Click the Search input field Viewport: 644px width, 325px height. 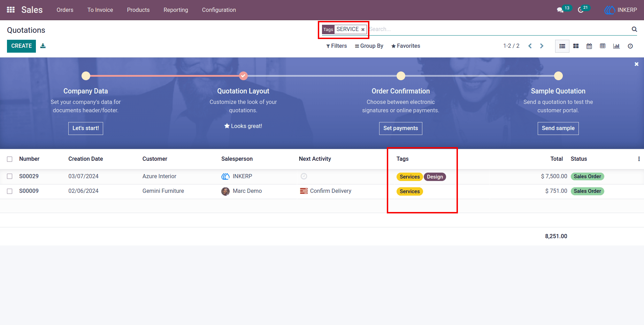pos(499,29)
